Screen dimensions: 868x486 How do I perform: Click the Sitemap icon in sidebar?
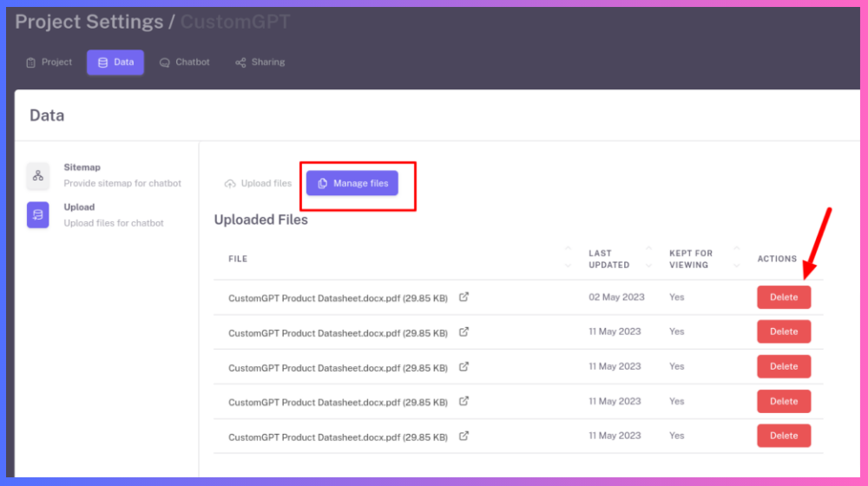pos(38,175)
